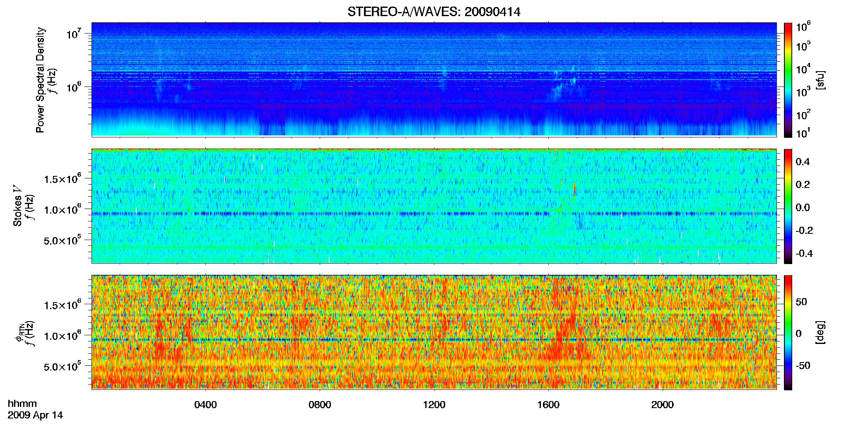Viewport: 868px width, 447px height.
Task: Click the Stokes V spectrogram panel
Action: [x=434, y=206]
